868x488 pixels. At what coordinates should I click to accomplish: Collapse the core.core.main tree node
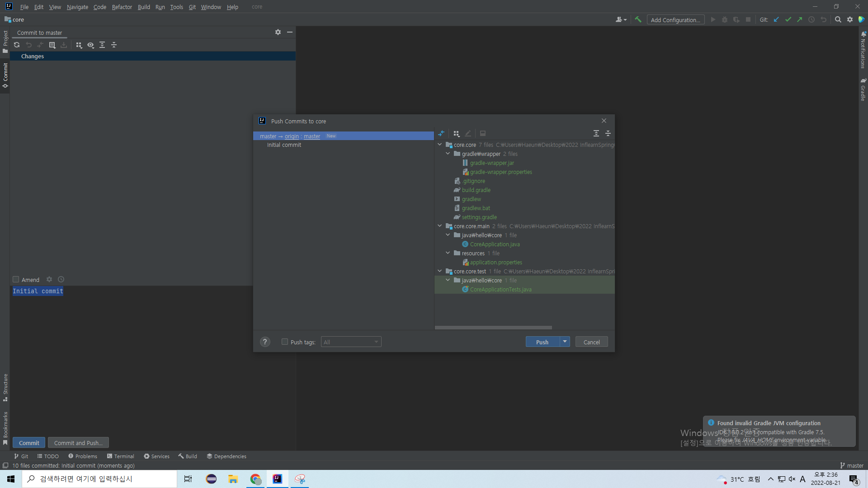440,226
